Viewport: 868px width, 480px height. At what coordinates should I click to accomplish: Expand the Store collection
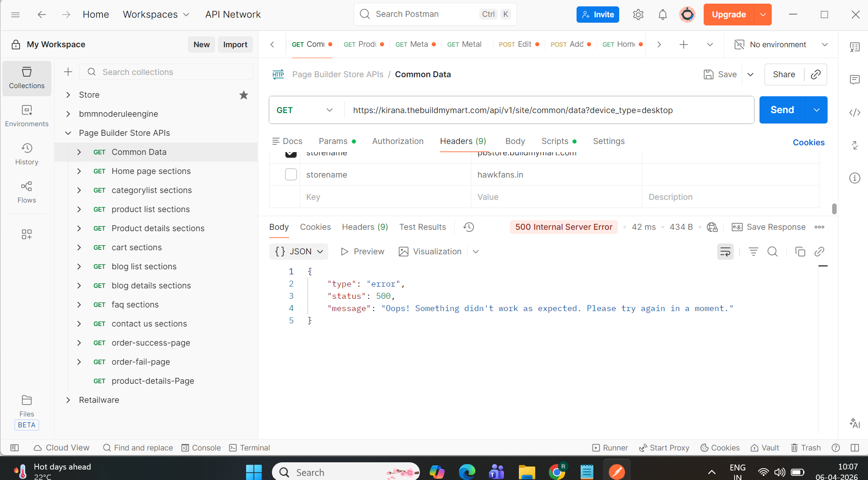[x=68, y=95]
